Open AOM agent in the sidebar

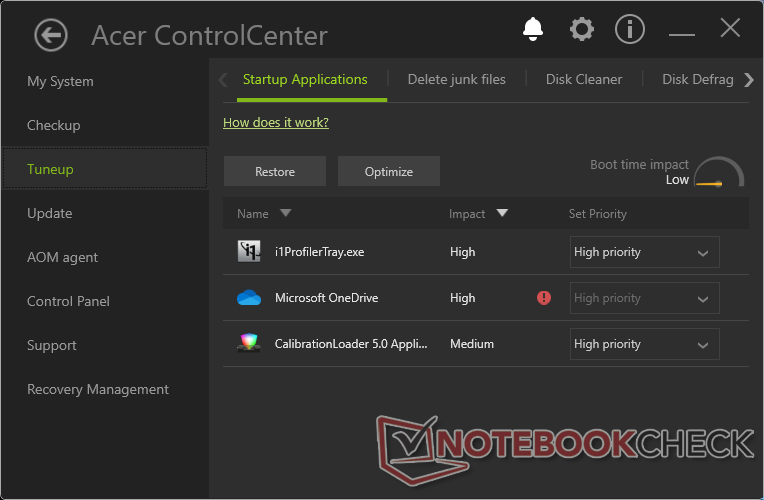(x=62, y=257)
